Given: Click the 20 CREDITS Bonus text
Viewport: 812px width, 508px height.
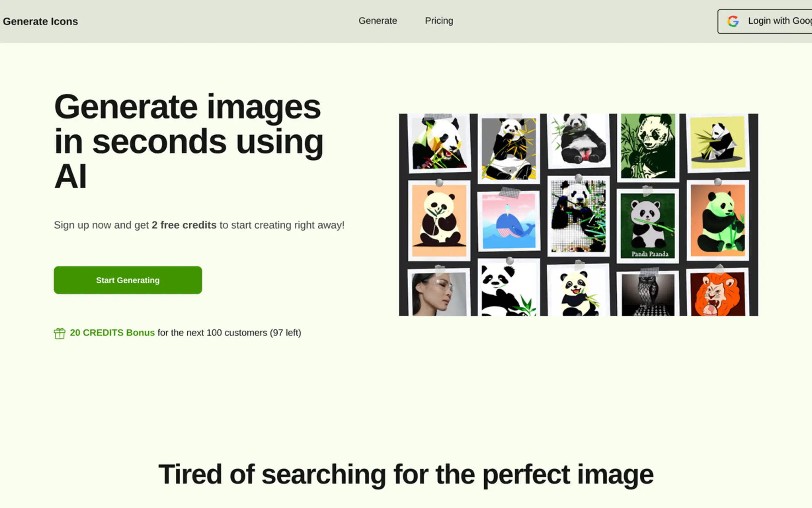Looking at the screenshot, I should (x=112, y=333).
